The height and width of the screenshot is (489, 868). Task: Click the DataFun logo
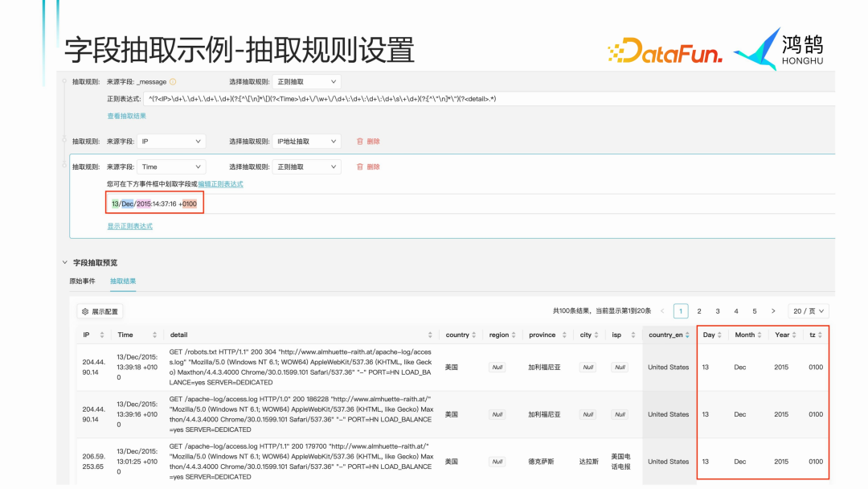pos(665,50)
